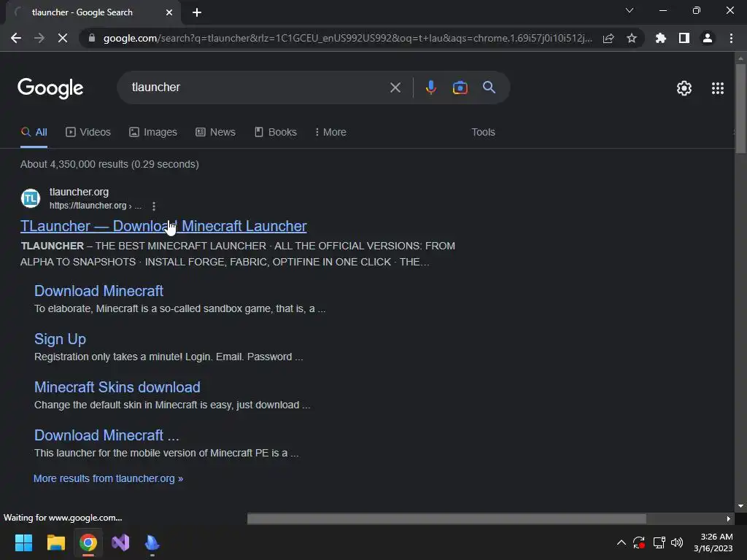Screen dimensions: 747x560
Task: Open File Explorer from taskbar
Action: [55, 542]
